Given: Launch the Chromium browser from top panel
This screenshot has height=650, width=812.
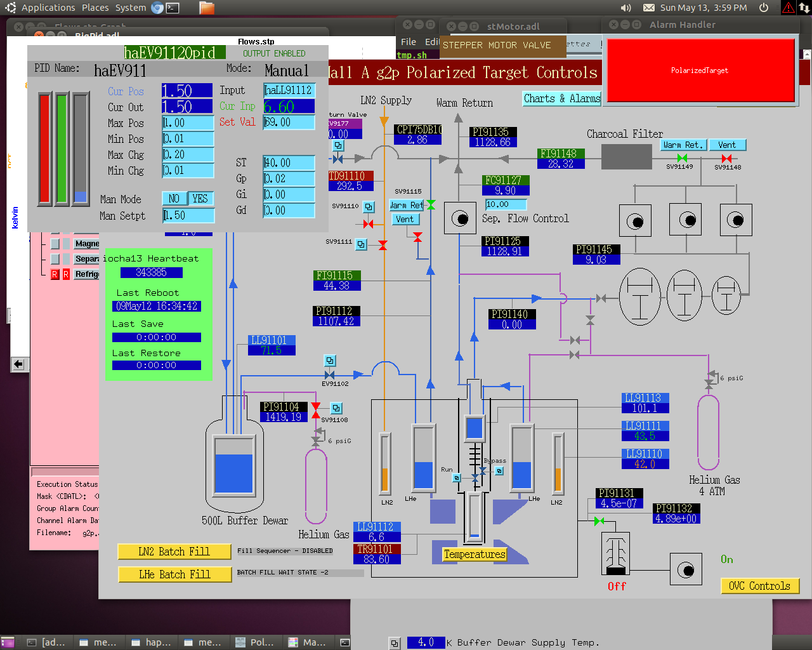Looking at the screenshot, I should point(157,8).
